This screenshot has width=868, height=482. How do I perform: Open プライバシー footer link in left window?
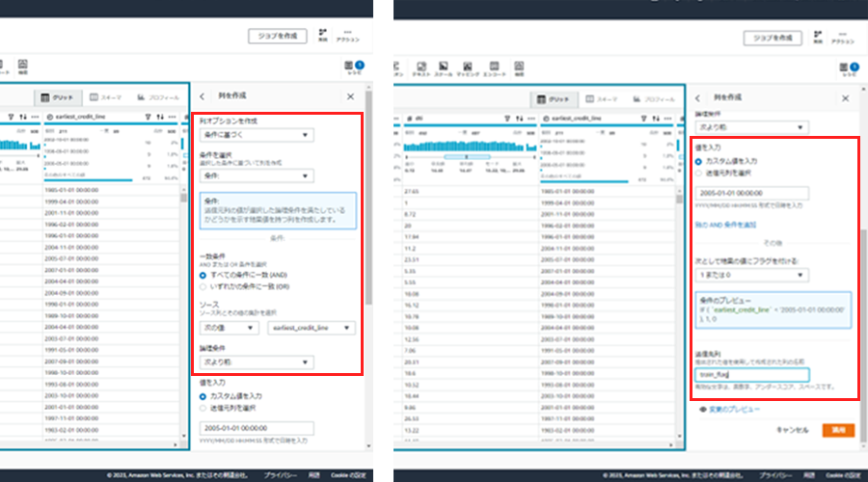280,475
